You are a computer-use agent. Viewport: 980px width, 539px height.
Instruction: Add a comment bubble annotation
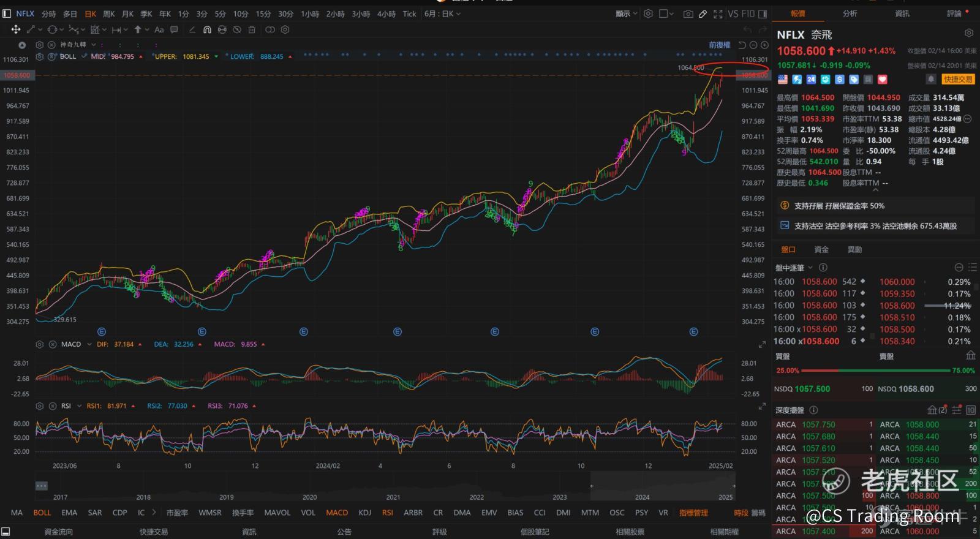(x=174, y=29)
